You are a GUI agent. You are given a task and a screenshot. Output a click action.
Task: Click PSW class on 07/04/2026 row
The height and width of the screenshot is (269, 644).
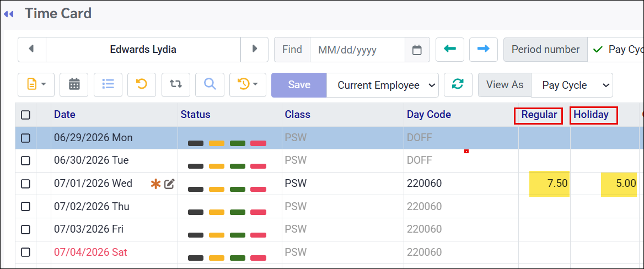click(x=296, y=252)
